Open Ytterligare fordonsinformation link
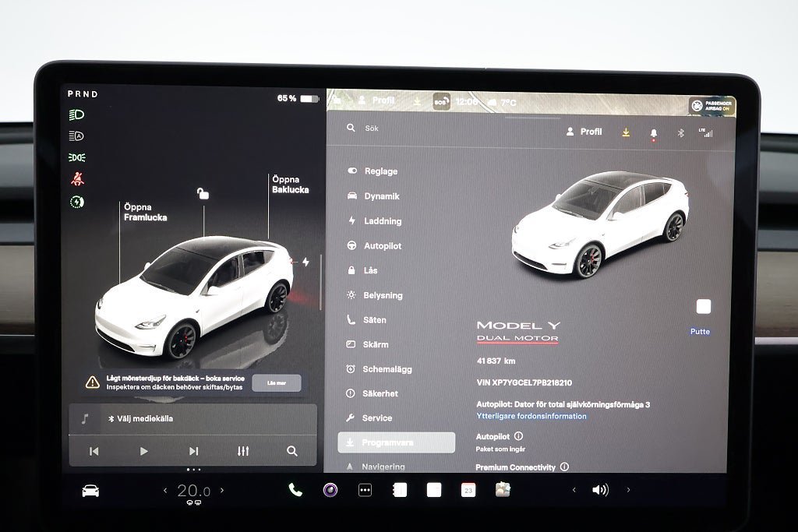Viewport: 798px width, 532px height. tap(531, 416)
